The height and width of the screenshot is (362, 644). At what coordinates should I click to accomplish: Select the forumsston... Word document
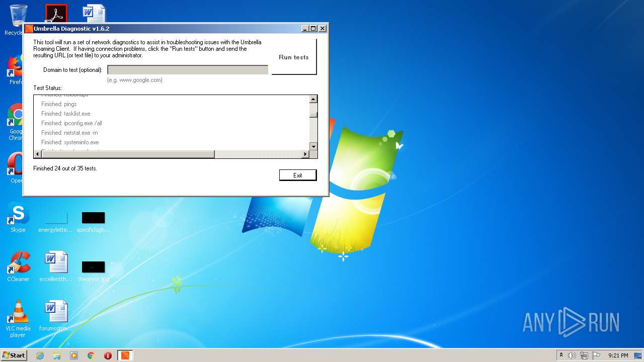(x=56, y=316)
